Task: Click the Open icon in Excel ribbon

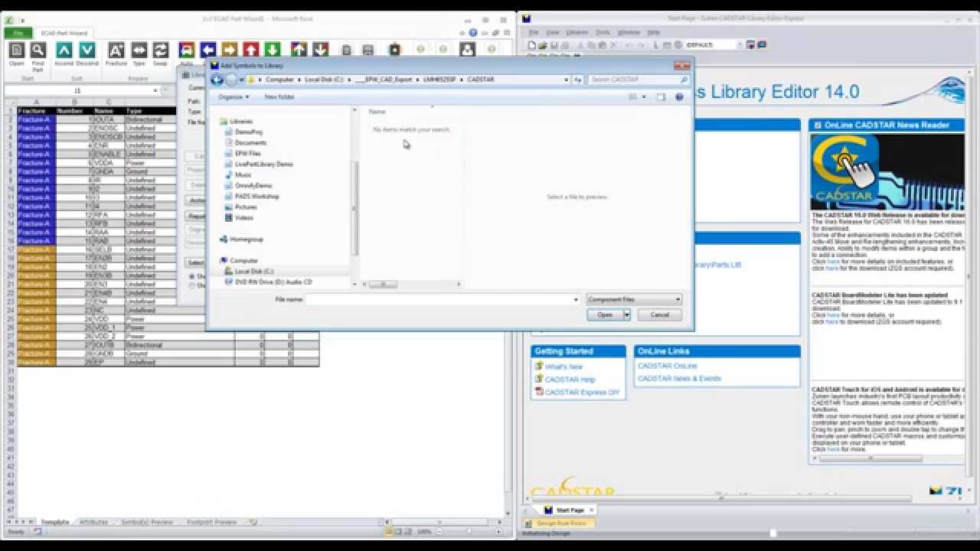Action: (x=17, y=50)
